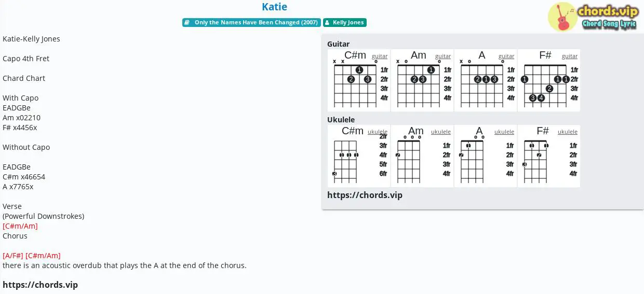
Task: Click the guitar link above the Am chord
Action: (443, 56)
